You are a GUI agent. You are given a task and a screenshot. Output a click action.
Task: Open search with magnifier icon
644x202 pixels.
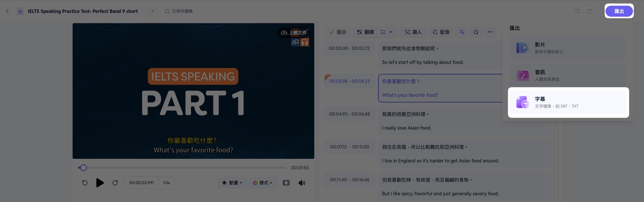[x=476, y=32]
